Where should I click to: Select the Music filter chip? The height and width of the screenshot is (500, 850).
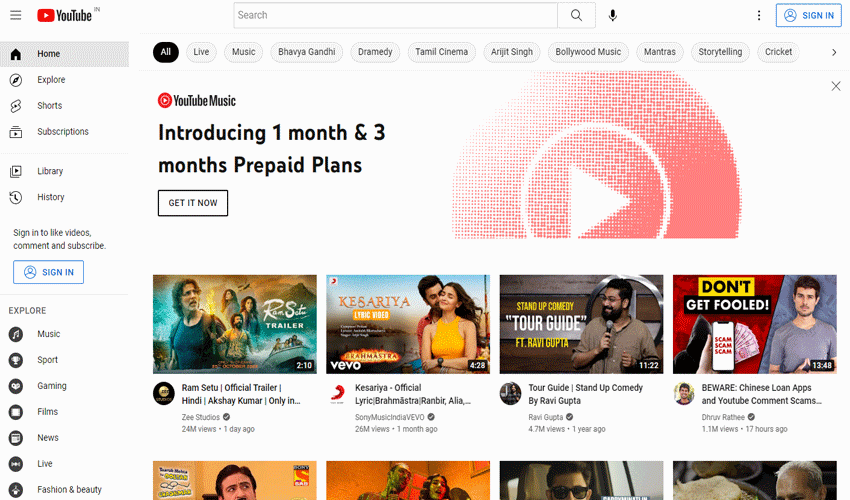(243, 52)
